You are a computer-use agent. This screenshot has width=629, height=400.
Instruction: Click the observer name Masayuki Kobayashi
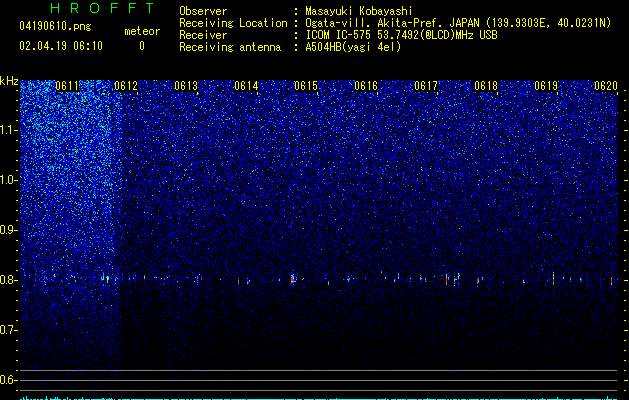[359, 11]
